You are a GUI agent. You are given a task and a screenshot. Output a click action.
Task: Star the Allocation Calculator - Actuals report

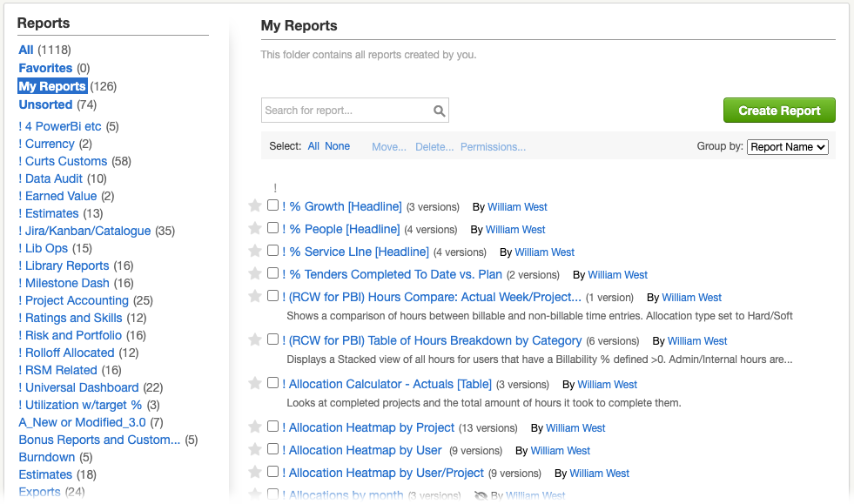tap(255, 384)
